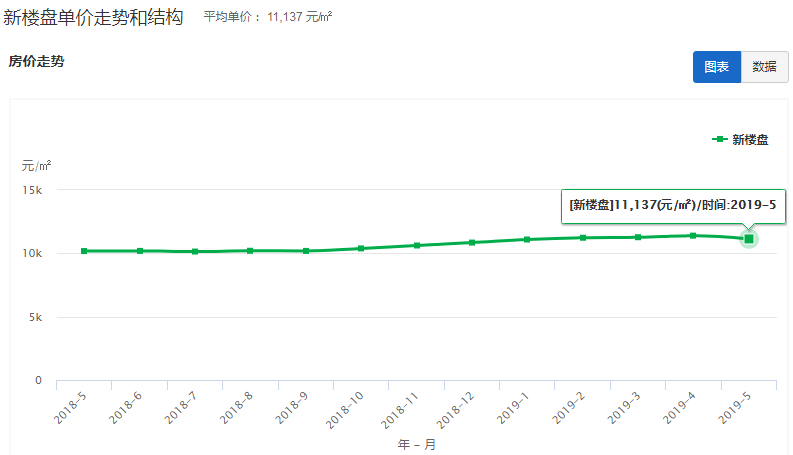The image size is (793, 455).
Task: Click the 2019-3 x-axis label
Action: coord(624,408)
